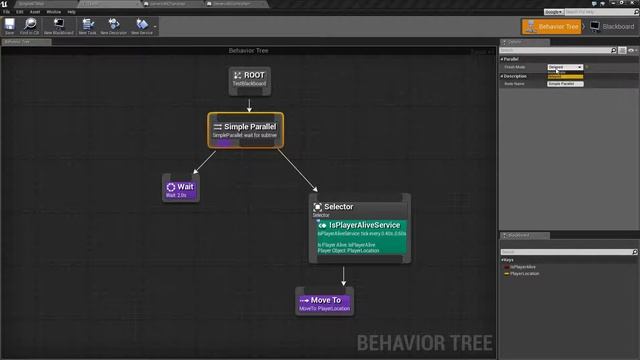
Task: Edit the Node Name field
Action: 565,84
